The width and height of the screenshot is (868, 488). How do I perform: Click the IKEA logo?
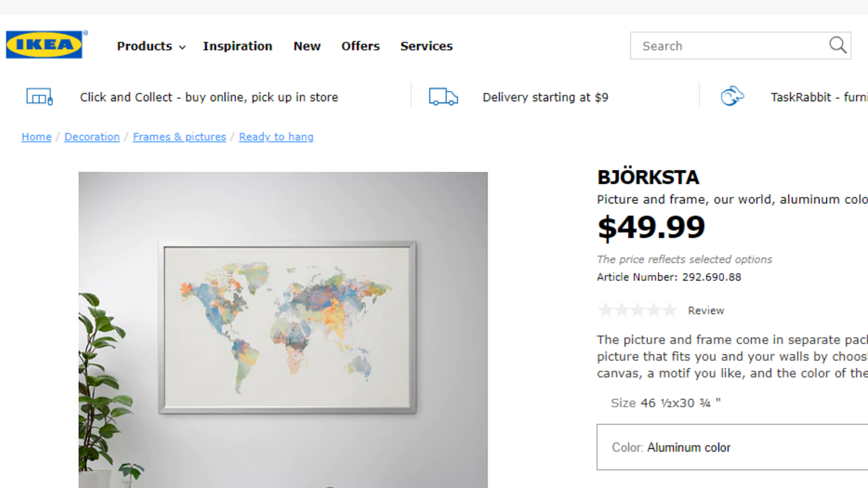pyautogui.click(x=44, y=45)
